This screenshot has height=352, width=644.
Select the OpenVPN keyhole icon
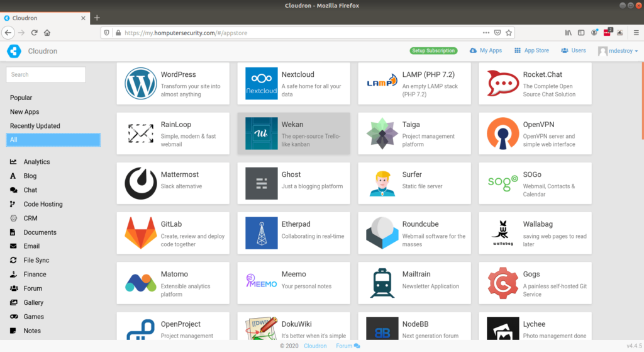click(x=502, y=133)
